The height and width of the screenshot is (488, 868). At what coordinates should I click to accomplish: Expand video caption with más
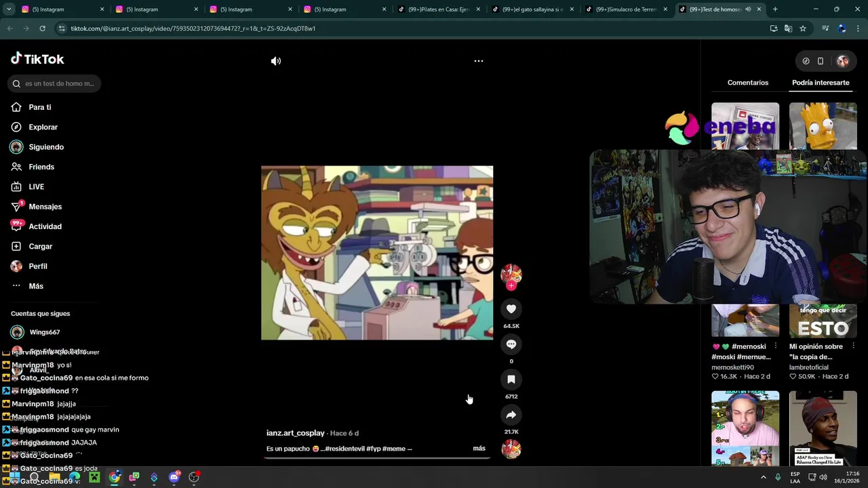click(x=479, y=449)
